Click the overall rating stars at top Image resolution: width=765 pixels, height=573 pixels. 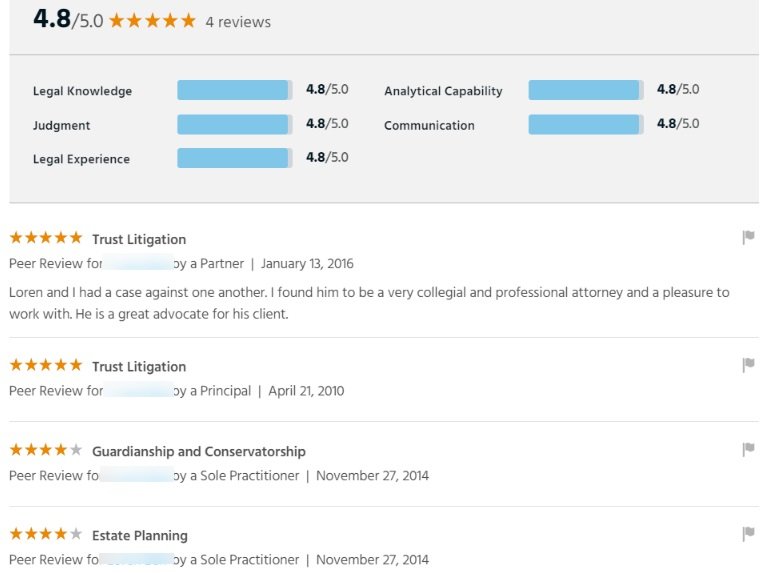point(152,21)
